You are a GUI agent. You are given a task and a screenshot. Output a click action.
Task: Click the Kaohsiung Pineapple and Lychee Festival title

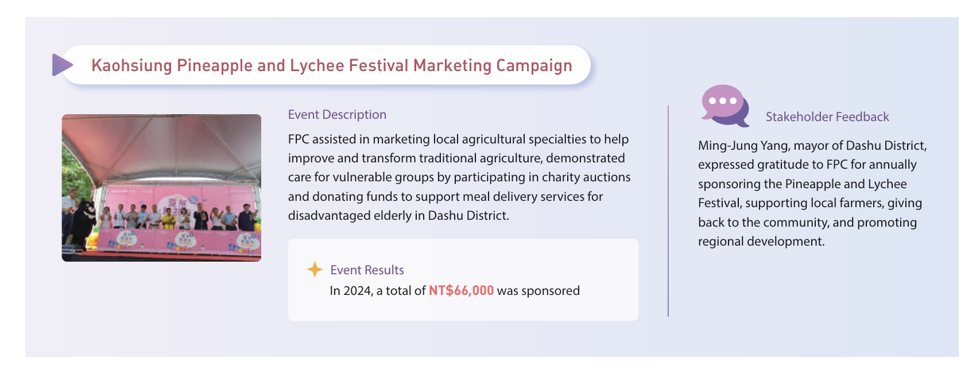point(331,65)
